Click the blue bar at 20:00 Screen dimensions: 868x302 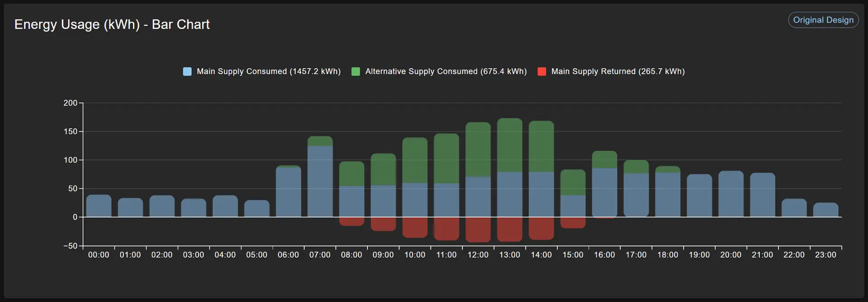point(731,194)
